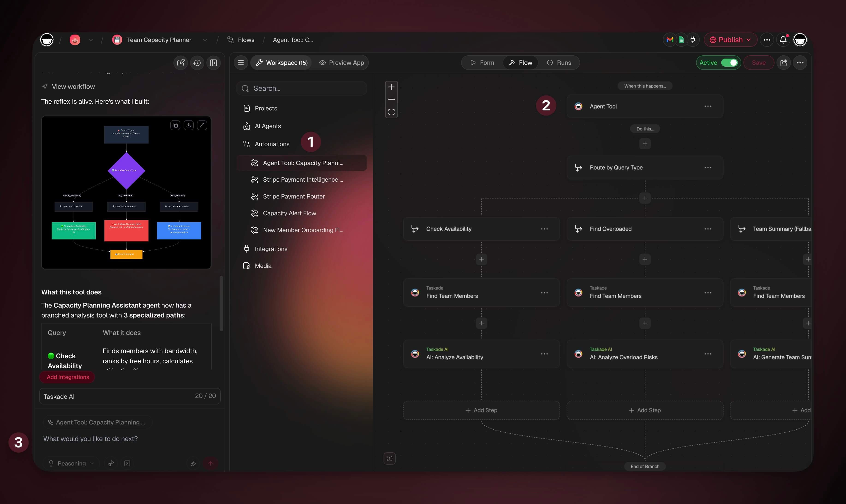Expand the Reasoning mode dropdown

(71, 463)
